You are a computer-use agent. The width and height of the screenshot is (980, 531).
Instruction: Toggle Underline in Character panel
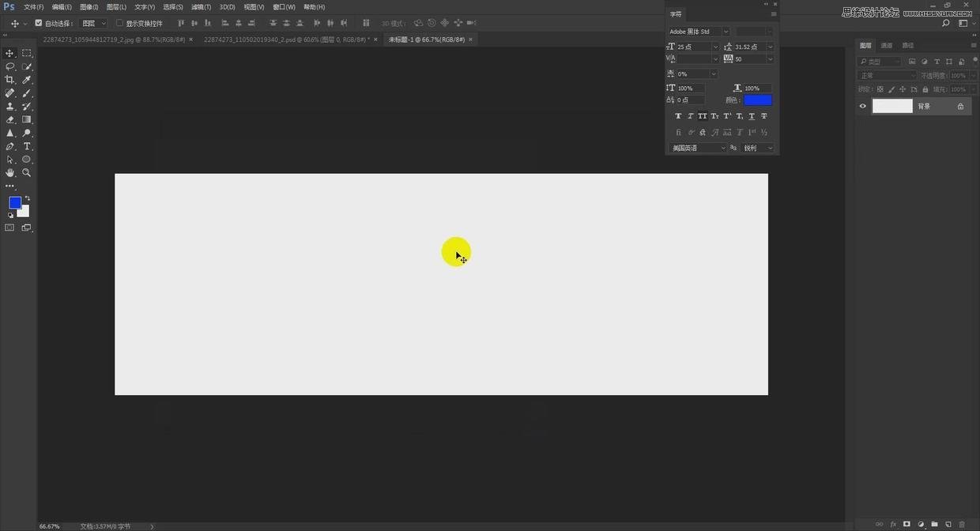tap(752, 116)
